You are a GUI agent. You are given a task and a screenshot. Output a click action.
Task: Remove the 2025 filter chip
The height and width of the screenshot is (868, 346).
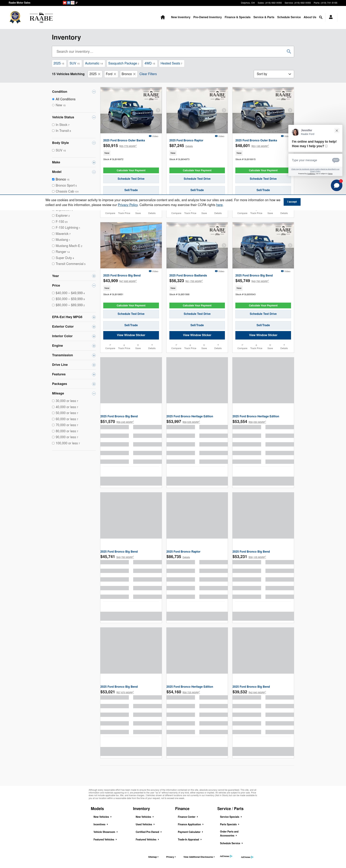click(99, 74)
